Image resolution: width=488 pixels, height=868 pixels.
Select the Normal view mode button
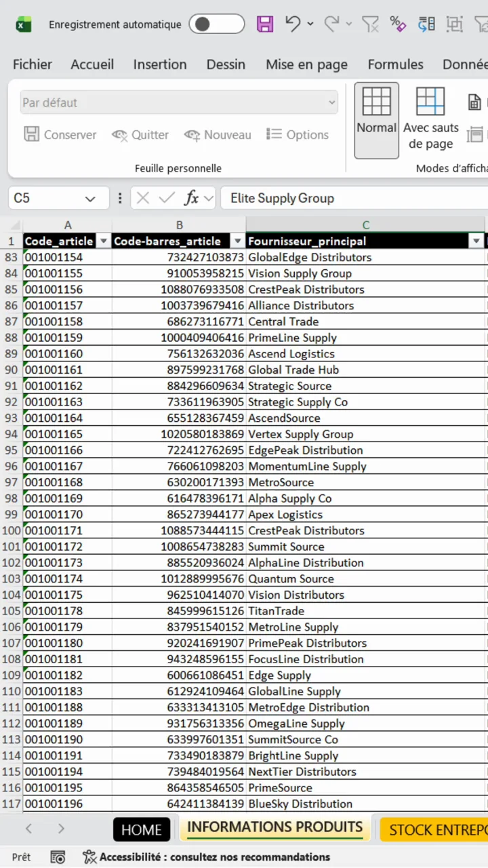(x=376, y=120)
